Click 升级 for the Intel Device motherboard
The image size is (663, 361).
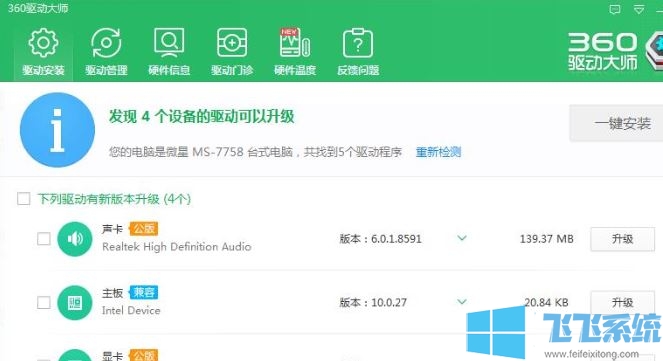tap(622, 303)
